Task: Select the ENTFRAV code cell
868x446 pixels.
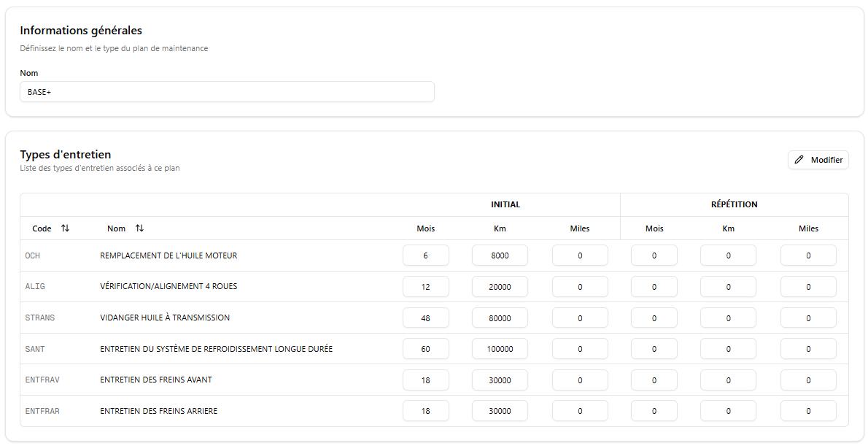Action: pyautogui.click(x=42, y=380)
